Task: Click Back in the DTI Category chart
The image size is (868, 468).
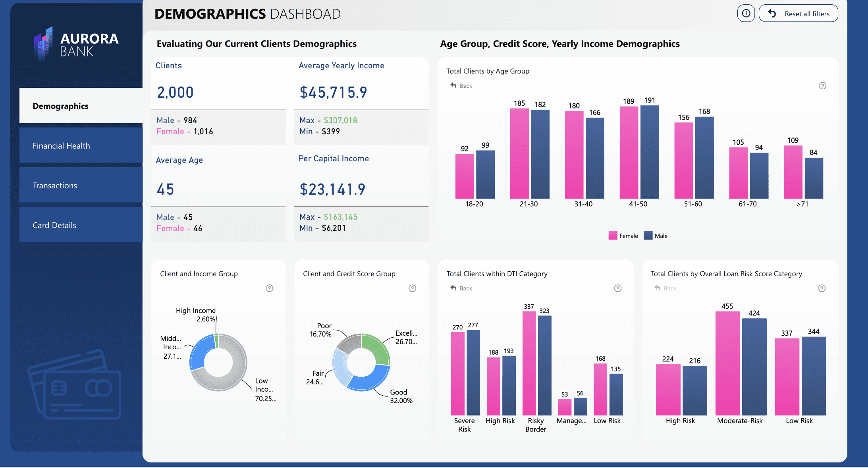Action: (x=465, y=288)
